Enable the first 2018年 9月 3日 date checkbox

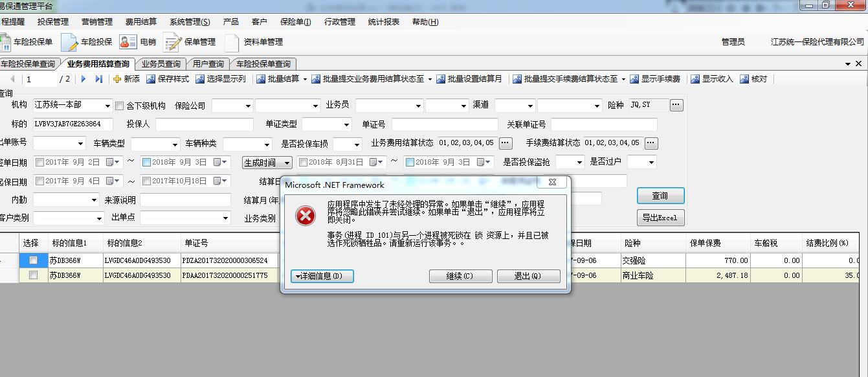pyautogui.click(x=147, y=162)
